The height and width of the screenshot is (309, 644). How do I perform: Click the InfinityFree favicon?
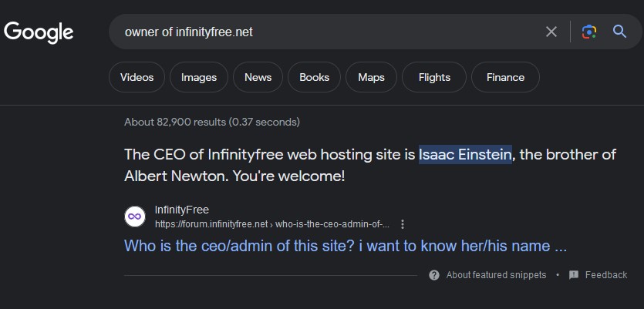click(x=135, y=217)
